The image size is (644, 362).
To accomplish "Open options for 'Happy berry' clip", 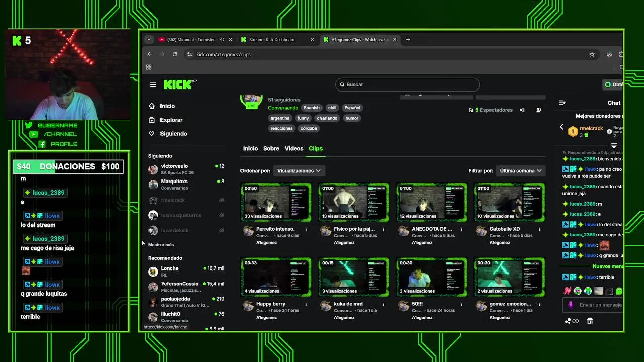I will (x=306, y=304).
